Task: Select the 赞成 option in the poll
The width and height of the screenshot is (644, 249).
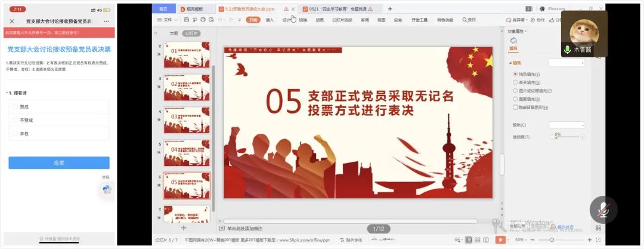Action: coord(15,106)
